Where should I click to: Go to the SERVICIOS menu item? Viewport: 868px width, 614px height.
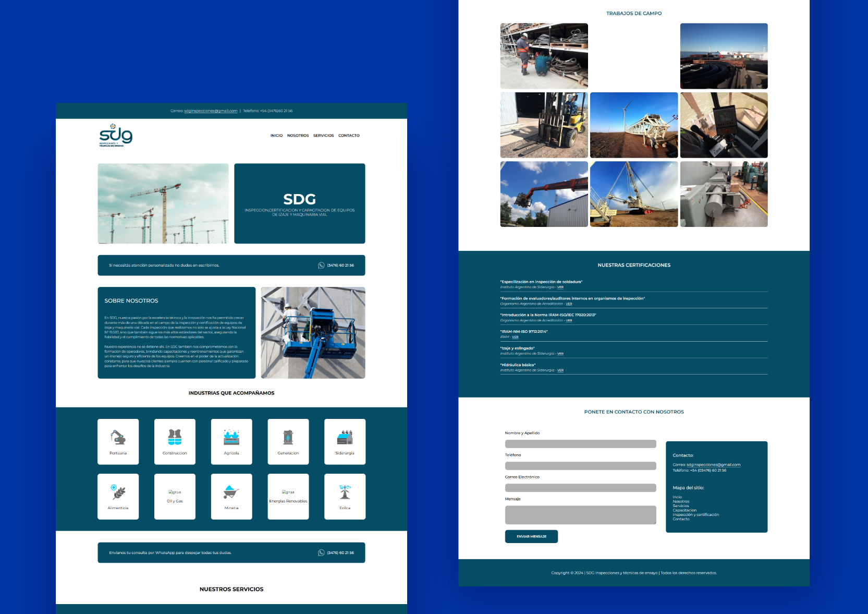(323, 136)
